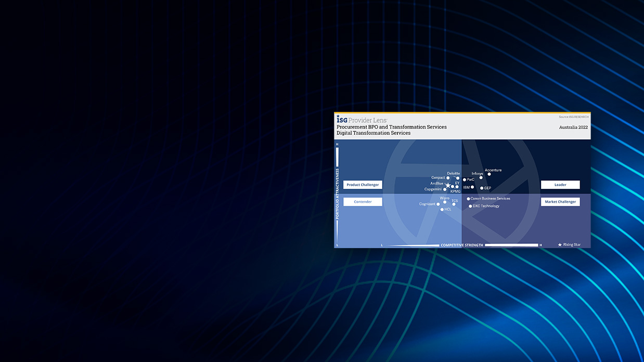Click the ISG Provider Lens logo

(x=362, y=120)
